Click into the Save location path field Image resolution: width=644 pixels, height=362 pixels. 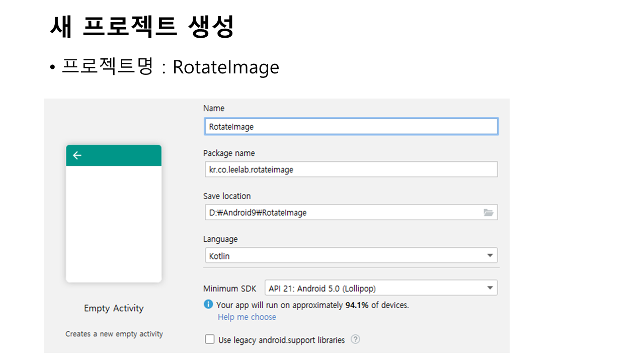coord(342,213)
